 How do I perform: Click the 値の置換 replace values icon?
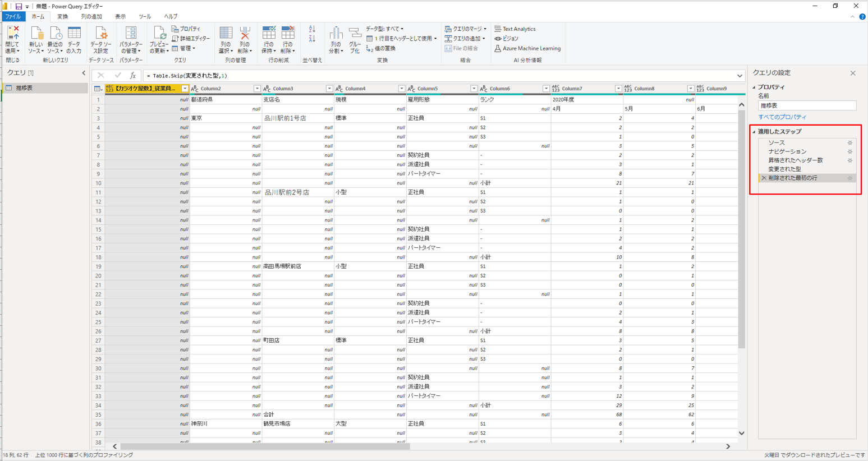coord(382,49)
